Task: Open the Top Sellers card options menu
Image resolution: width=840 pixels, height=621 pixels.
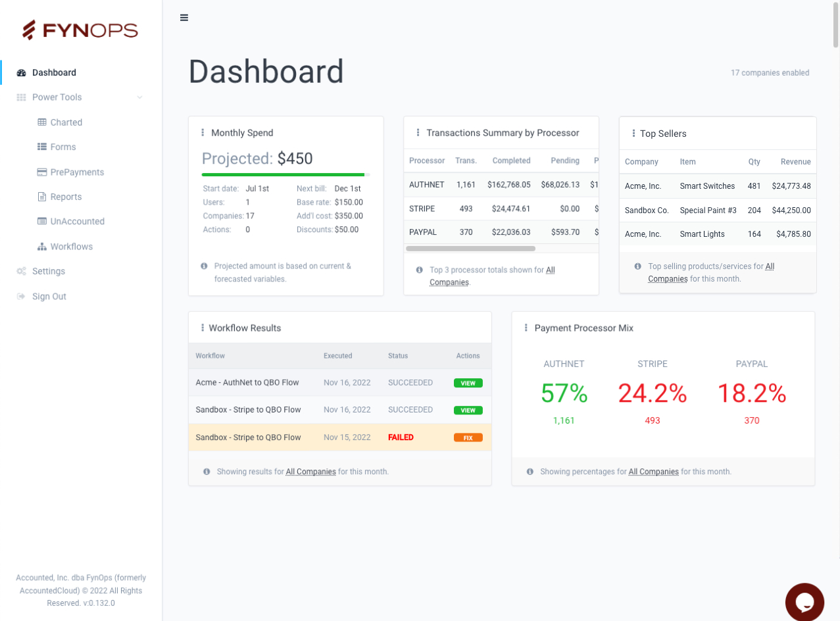Action: click(x=633, y=134)
